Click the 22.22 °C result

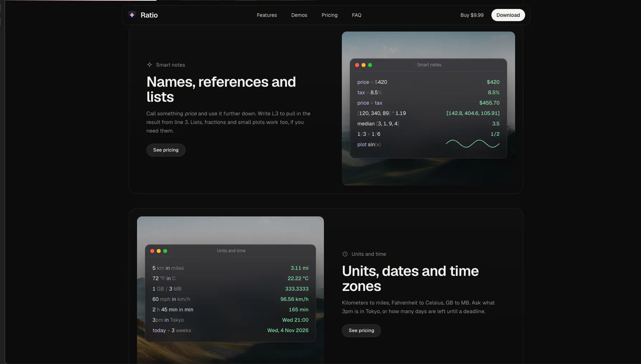point(298,278)
